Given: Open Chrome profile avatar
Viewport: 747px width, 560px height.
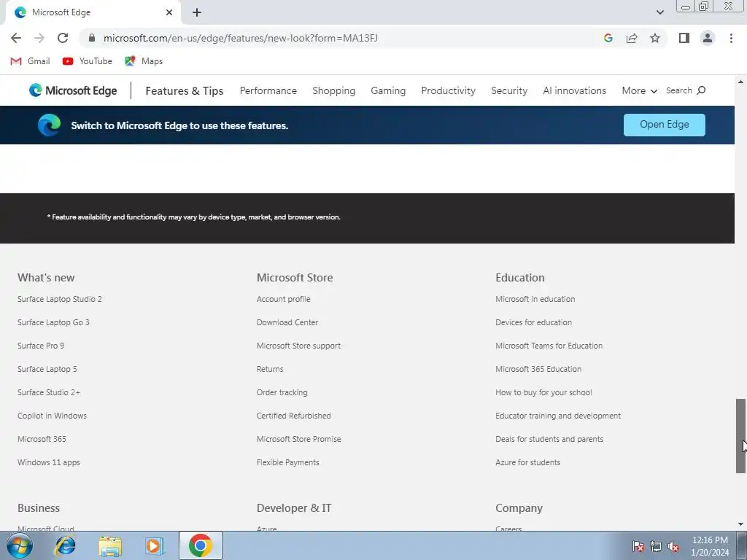Looking at the screenshot, I should 708,38.
